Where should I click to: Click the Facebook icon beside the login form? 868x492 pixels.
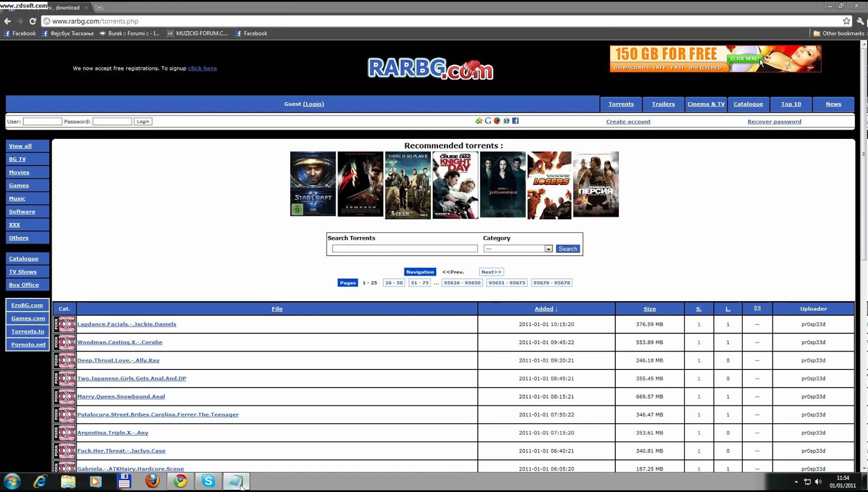[515, 121]
